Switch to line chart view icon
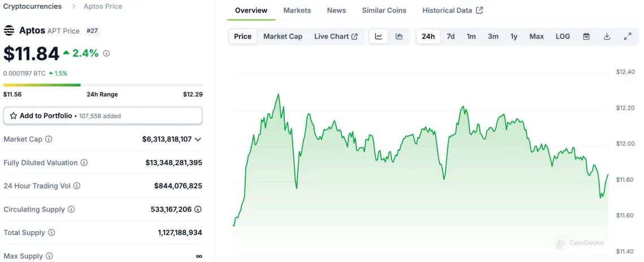This screenshot has height=262, width=644. pyautogui.click(x=378, y=36)
